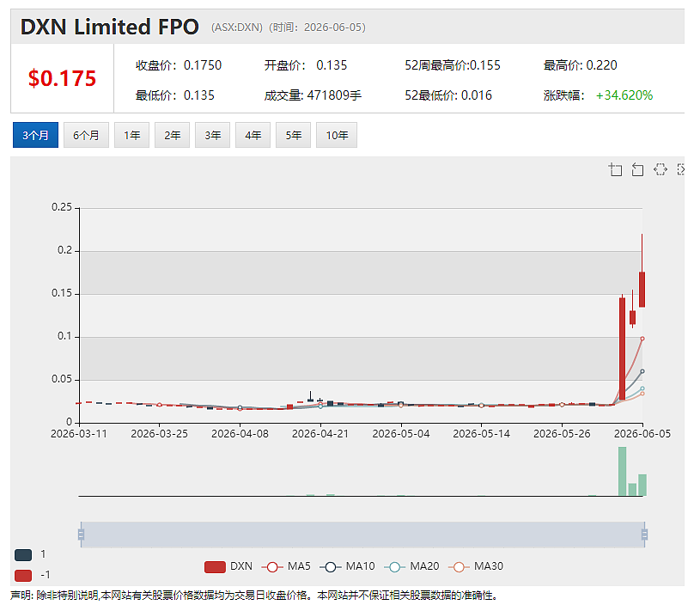Select the 3个月 time range tab
Screen dimensions: 700x611
click(x=35, y=135)
